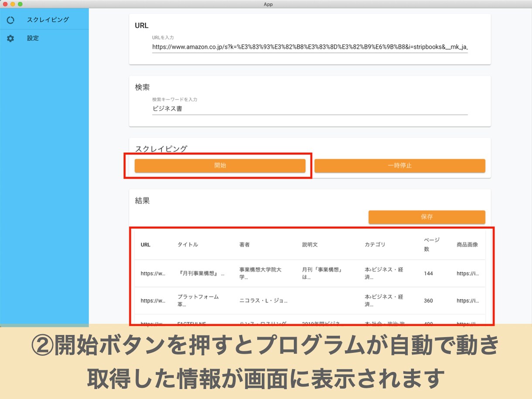Screen dimensions: 532x399
Task: Click the ニコラス・L・ジョ author cell
Action: [263, 301]
